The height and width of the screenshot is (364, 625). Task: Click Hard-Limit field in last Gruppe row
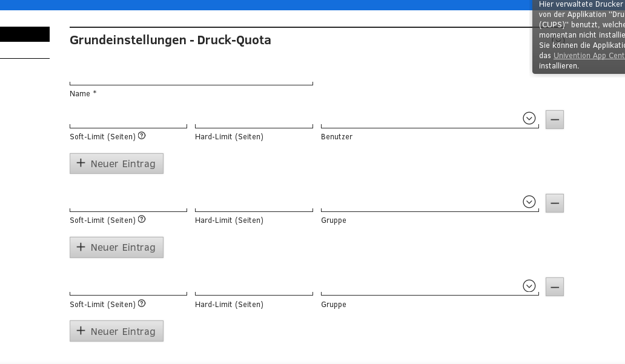tap(254, 286)
